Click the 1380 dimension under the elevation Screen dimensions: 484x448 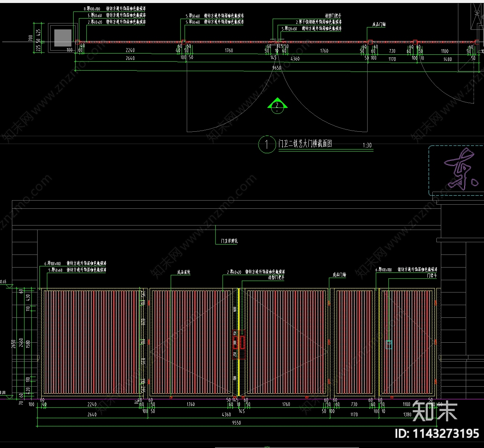click(x=408, y=414)
